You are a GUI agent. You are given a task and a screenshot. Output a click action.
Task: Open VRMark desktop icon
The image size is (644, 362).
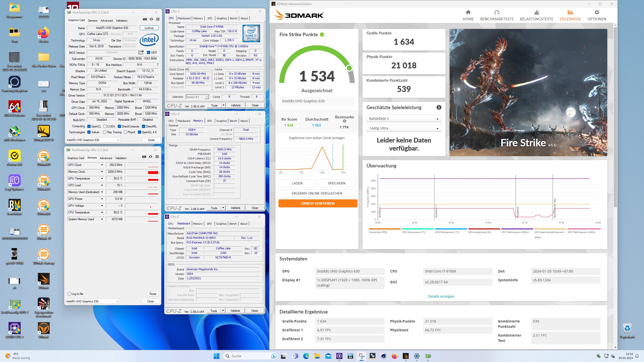click(x=44, y=330)
